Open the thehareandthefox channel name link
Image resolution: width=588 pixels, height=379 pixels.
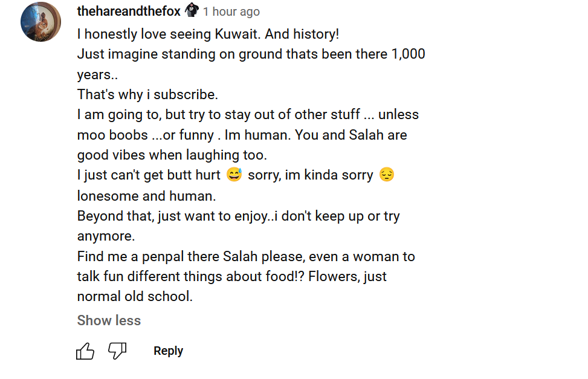(x=129, y=11)
